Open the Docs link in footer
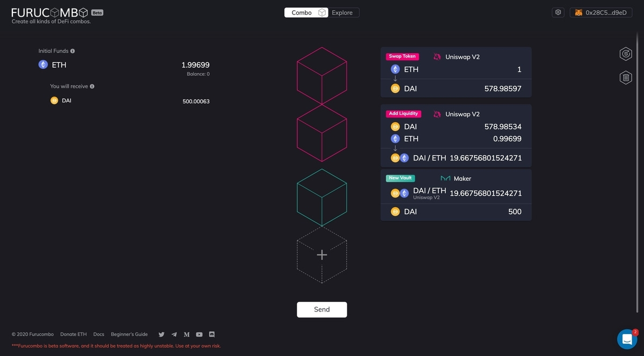The image size is (644, 356). coord(99,334)
